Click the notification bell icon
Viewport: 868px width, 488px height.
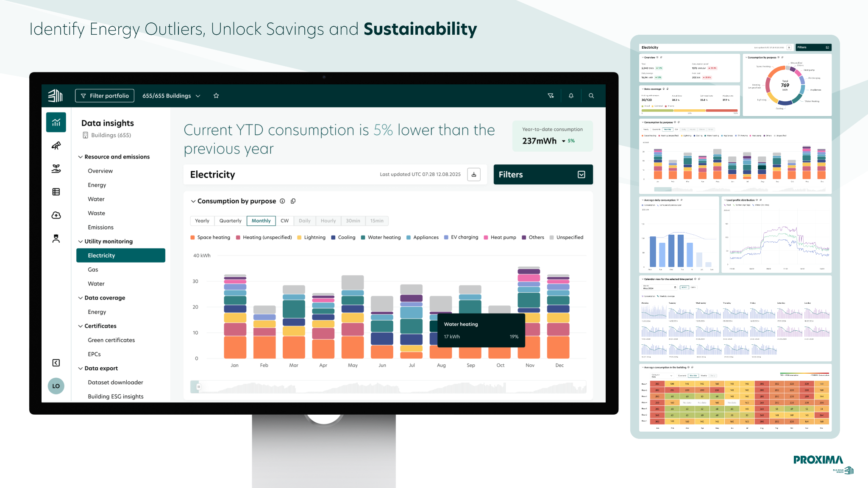(x=571, y=96)
